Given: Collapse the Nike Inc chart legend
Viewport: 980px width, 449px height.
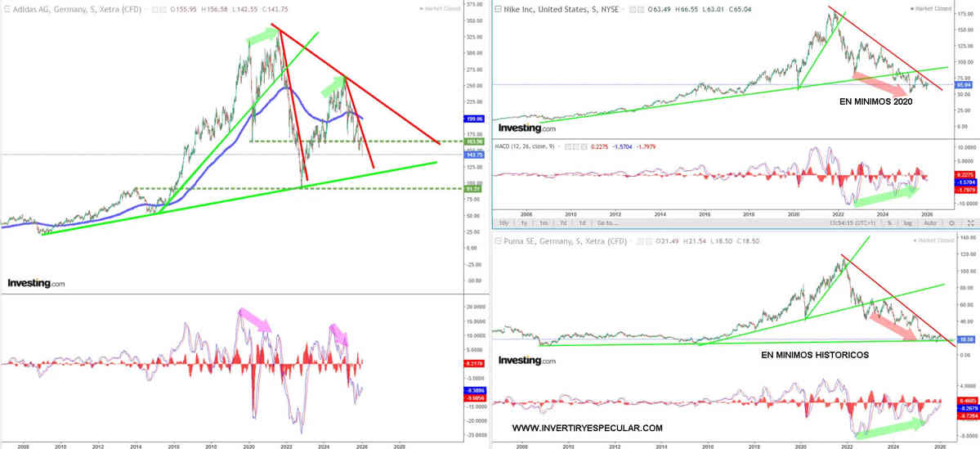Looking at the screenshot, I should pos(499,8).
